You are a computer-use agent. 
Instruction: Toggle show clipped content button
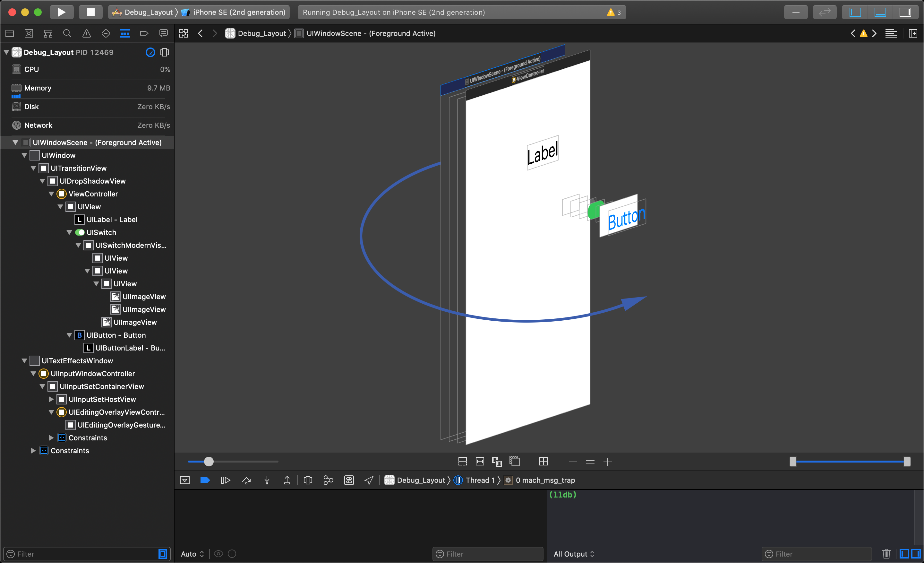[x=463, y=461]
